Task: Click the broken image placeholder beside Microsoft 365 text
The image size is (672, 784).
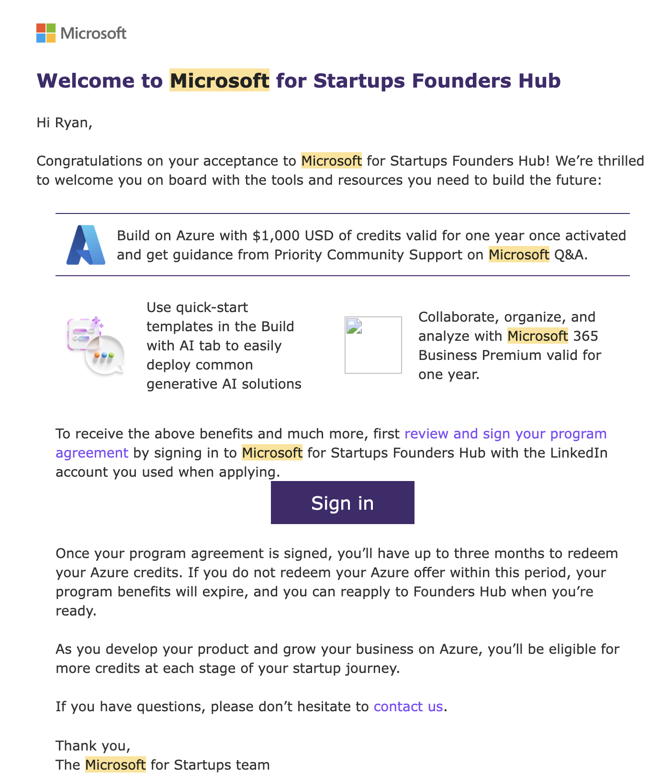Action: 373,345
